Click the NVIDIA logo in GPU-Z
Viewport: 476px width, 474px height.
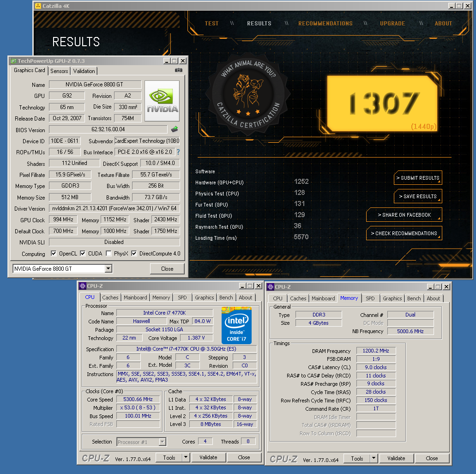pos(162,101)
